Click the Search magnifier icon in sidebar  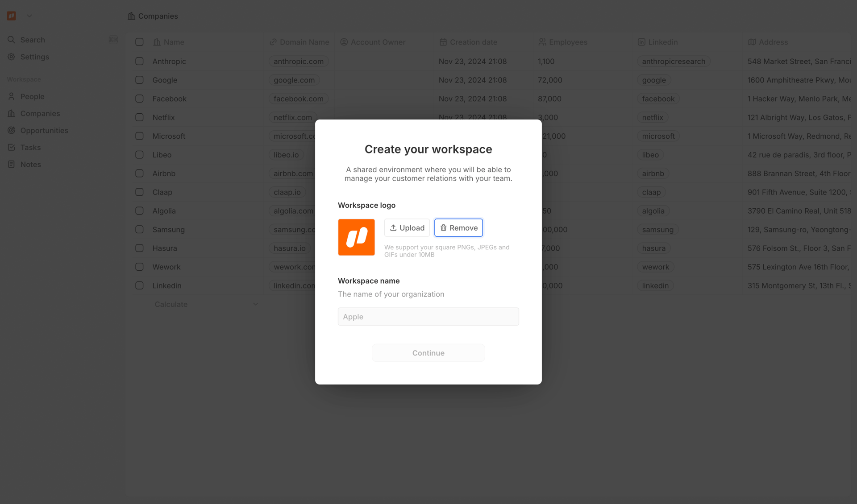coord(12,40)
